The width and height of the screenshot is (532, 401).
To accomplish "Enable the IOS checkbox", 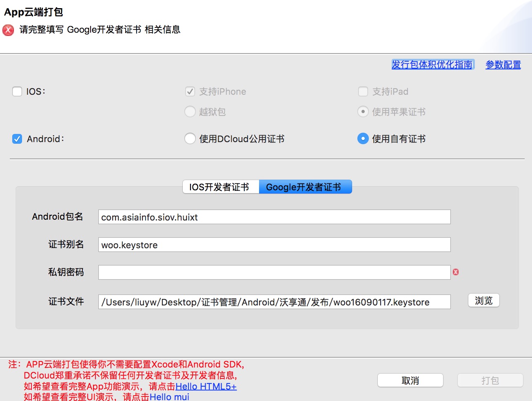I will pyautogui.click(x=17, y=91).
